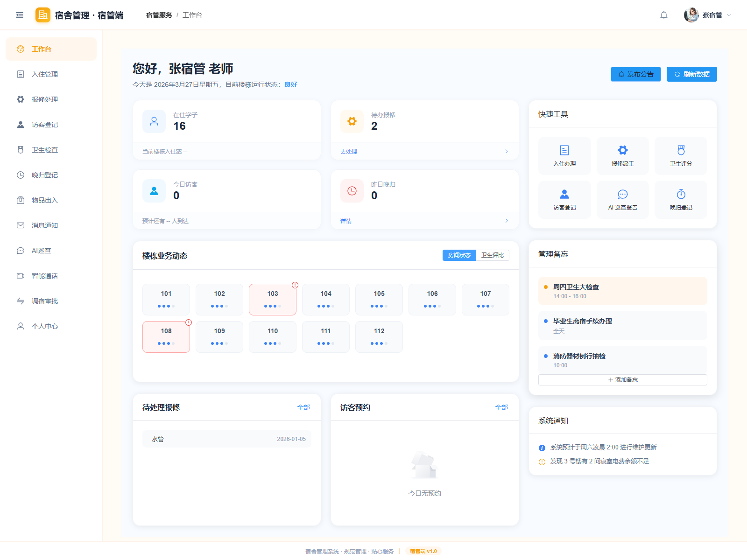Screen dimensions: 747x560
Task: Open the 入住办理 quick tool
Action: [x=564, y=156]
